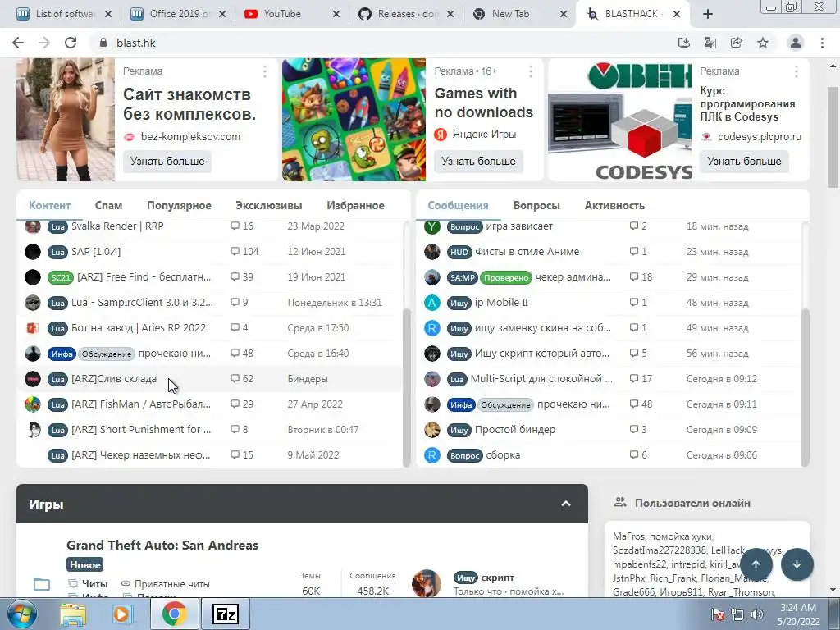This screenshot has width=840, height=630.
Task: Click the scroll-to-bottom round arrow button
Action: tap(797, 564)
